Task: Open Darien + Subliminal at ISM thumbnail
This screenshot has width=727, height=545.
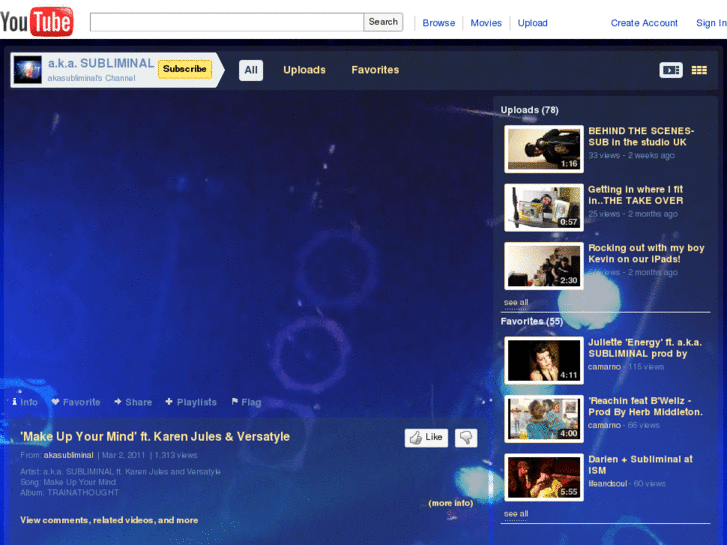Action: click(x=544, y=477)
